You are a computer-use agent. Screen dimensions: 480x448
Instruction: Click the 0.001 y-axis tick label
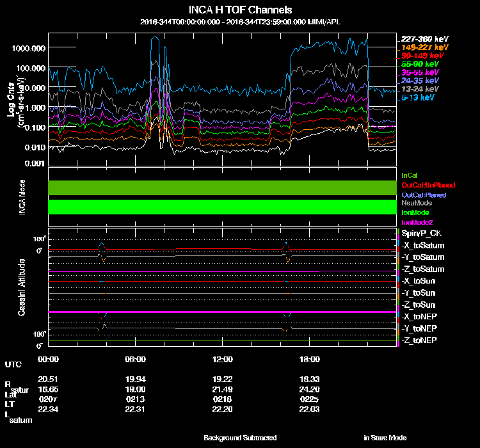click(x=35, y=163)
